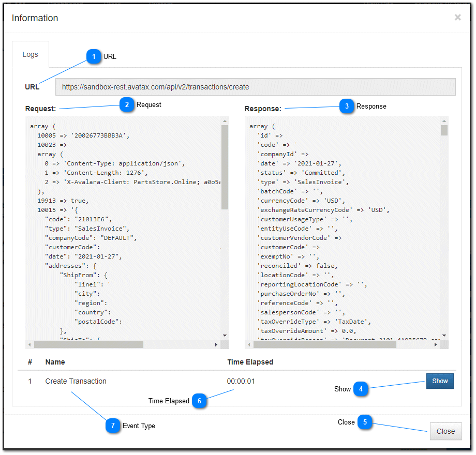
Task: Click the 'taxOverrideAmount' => 0.0 response line
Action: click(x=307, y=330)
